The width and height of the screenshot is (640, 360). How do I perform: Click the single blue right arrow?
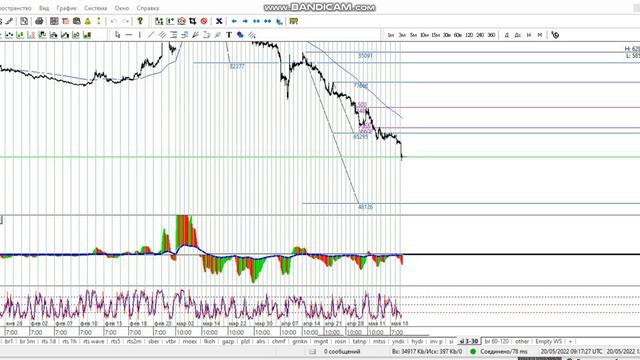(245, 21)
